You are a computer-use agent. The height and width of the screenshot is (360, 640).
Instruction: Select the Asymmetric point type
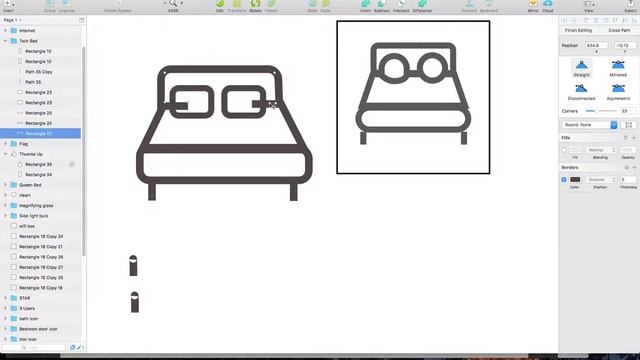pos(618,92)
